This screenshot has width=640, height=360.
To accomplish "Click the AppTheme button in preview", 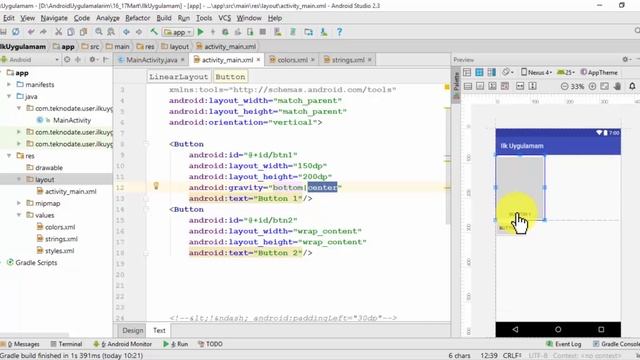I will click(599, 72).
